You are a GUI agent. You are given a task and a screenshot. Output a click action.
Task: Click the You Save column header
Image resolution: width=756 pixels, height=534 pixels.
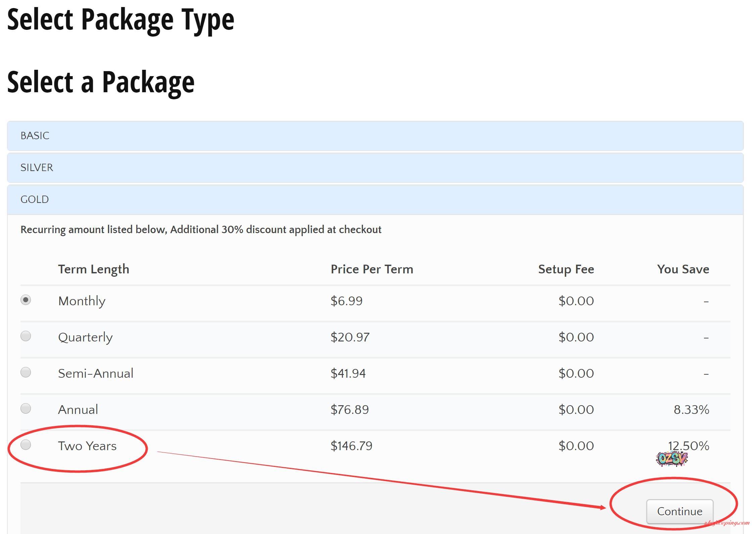click(x=683, y=269)
